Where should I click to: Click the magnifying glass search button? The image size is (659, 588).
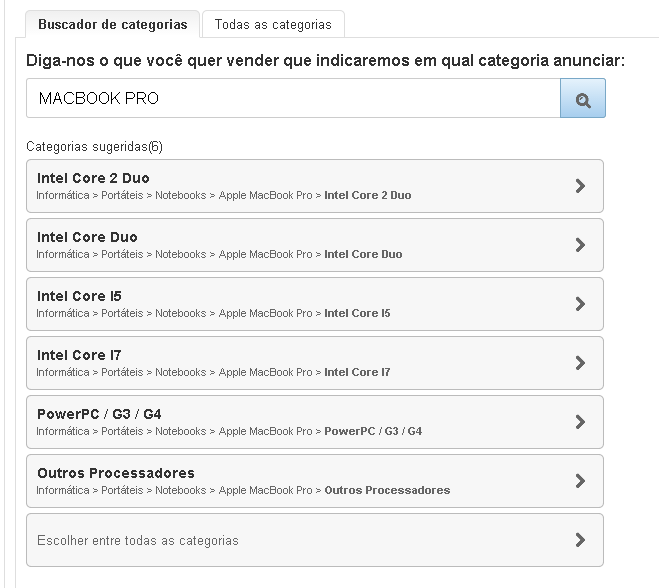click(583, 98)
